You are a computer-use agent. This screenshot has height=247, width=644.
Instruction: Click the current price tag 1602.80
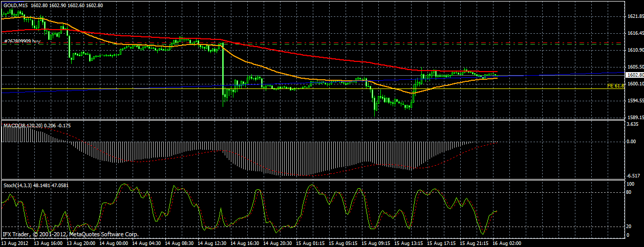pyautogui.click(x=635, y=75)
